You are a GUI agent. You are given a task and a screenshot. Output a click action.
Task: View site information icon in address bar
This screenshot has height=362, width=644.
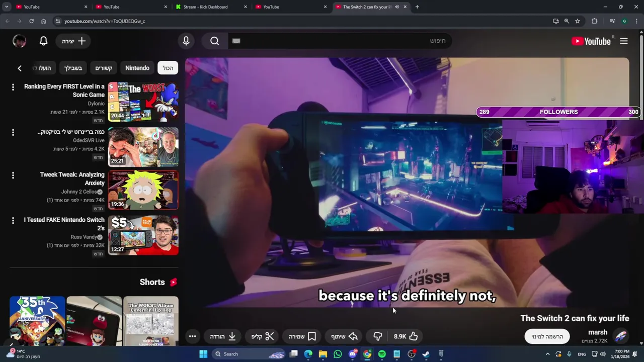pyautogui.click(x=58, y=21)
